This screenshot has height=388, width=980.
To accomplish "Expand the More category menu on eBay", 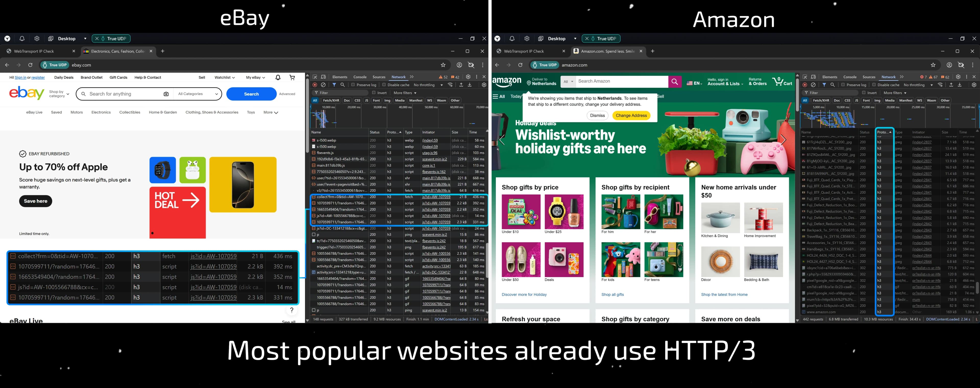I will (x=271, y=112).
